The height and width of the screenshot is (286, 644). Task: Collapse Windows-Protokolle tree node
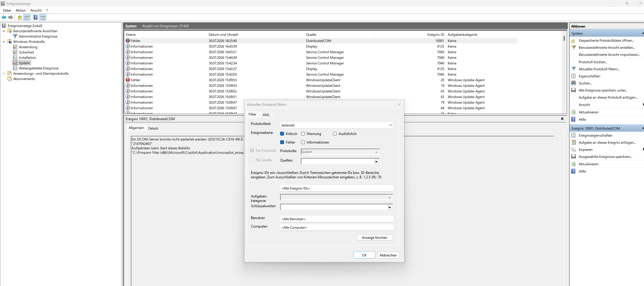coord(4,41)
